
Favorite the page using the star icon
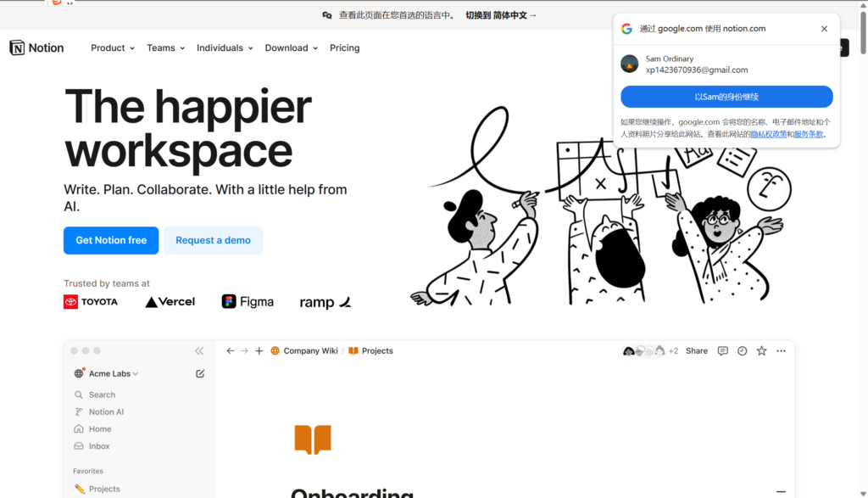761,350
